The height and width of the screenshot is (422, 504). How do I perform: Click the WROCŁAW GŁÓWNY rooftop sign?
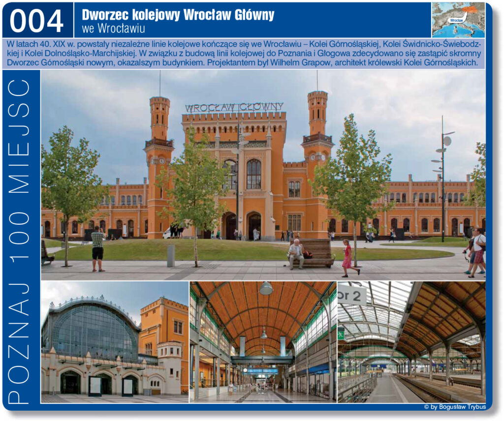coord(234,107)
